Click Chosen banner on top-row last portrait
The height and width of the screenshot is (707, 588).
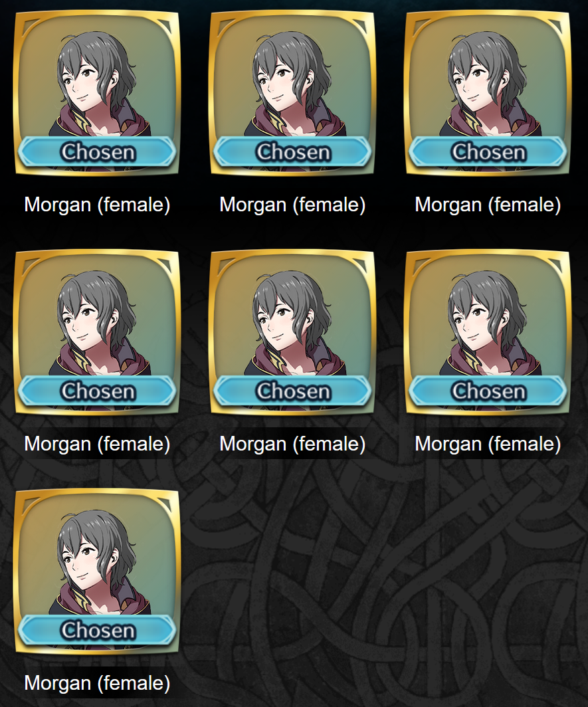coord(488,152)
